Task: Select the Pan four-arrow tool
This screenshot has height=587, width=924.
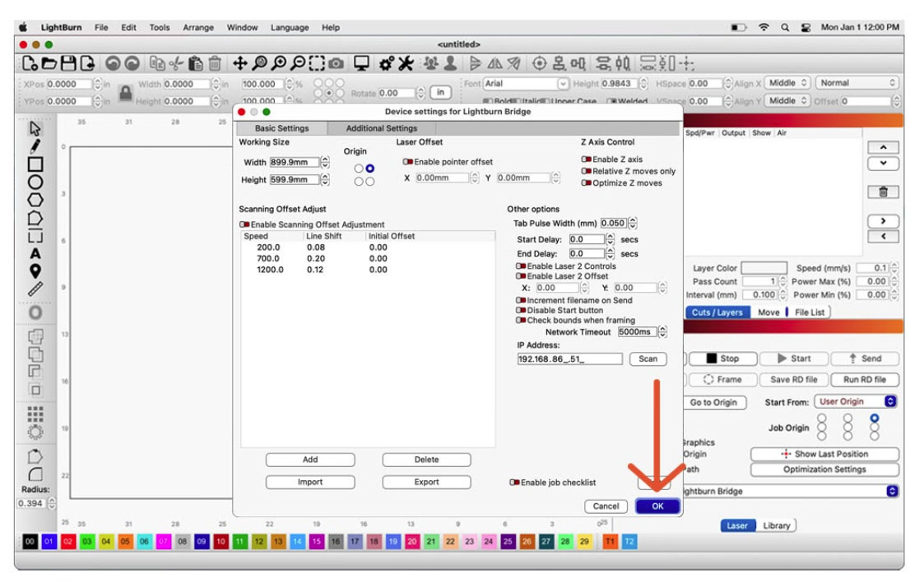Action: (x=239, y=63)
